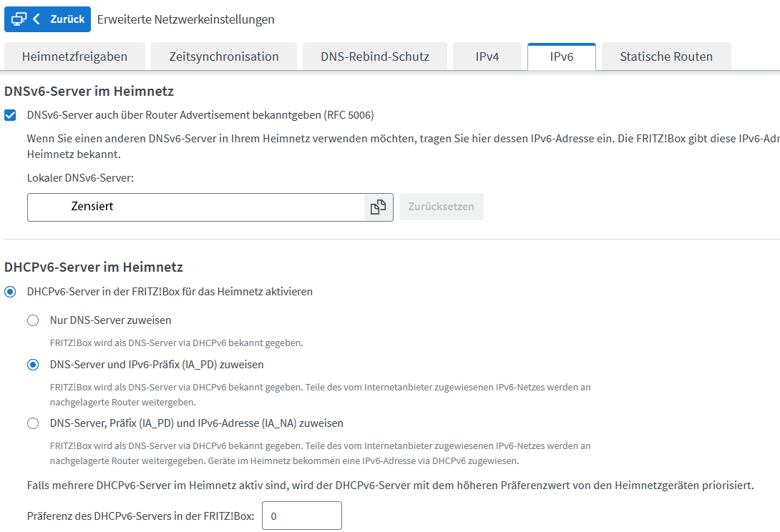The width and height of the screenshot is (780, 532).
Task: Click the Lokaler DNSv6-Server input field
Action: point(196,207)
